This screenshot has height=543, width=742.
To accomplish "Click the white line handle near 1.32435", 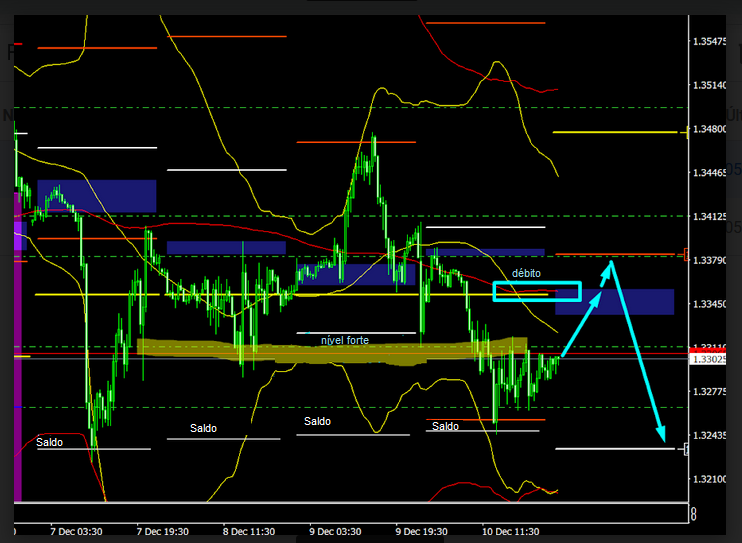I will 686,449.
